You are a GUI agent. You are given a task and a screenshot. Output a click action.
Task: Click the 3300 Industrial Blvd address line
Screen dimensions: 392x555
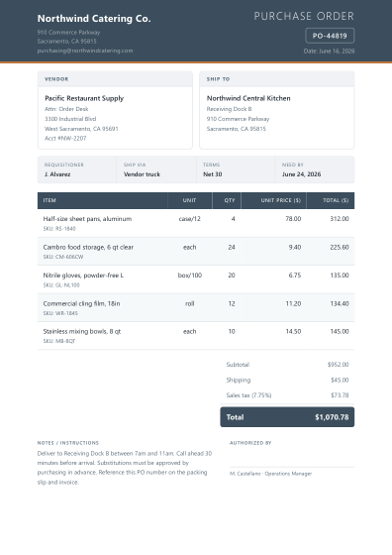[70, 119]
